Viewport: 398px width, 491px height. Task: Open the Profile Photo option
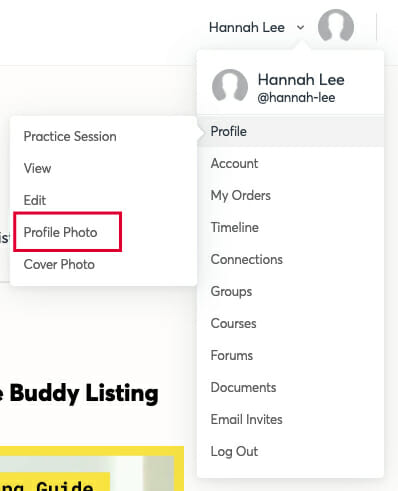(x=60, y=232)
